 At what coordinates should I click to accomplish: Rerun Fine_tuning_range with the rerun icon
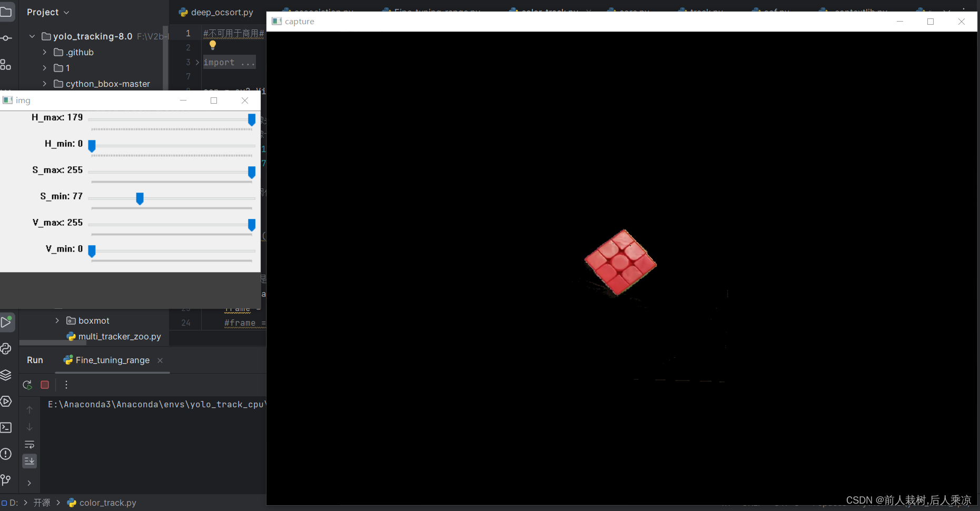pos(28,385)
